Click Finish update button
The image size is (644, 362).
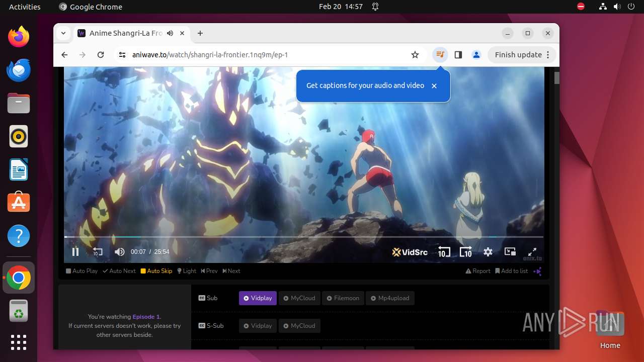point(522,55)
